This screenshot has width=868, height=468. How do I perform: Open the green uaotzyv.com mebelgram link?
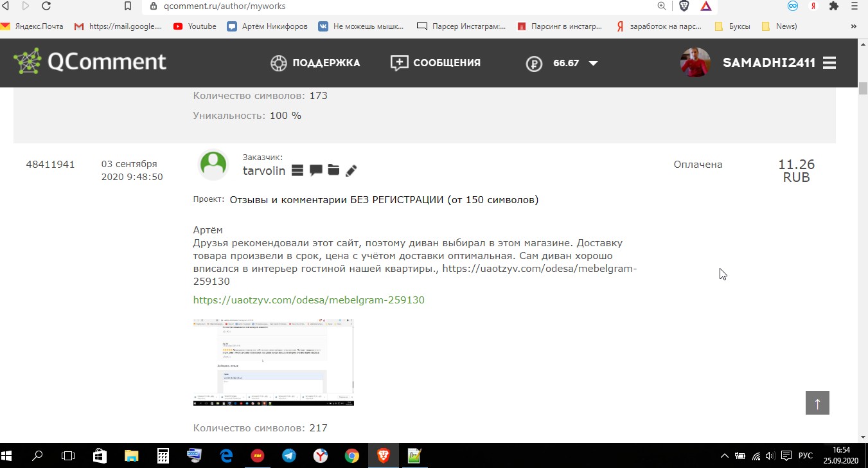pos(308,300)
